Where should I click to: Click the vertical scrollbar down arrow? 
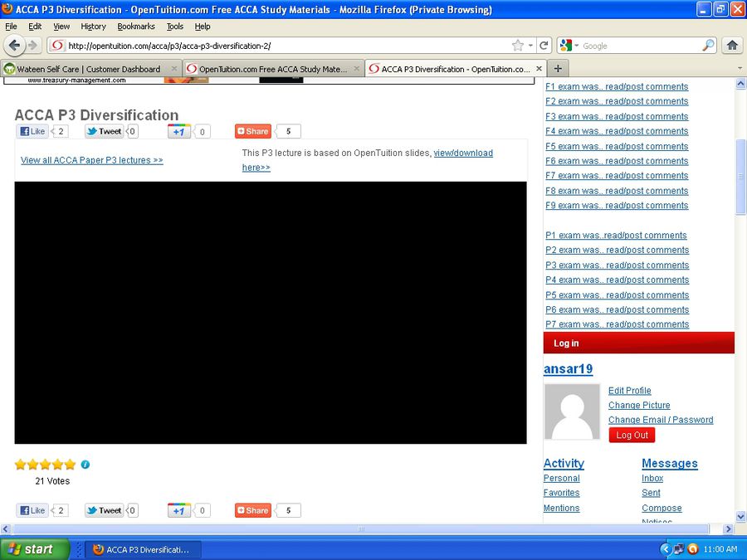(741, 516)
